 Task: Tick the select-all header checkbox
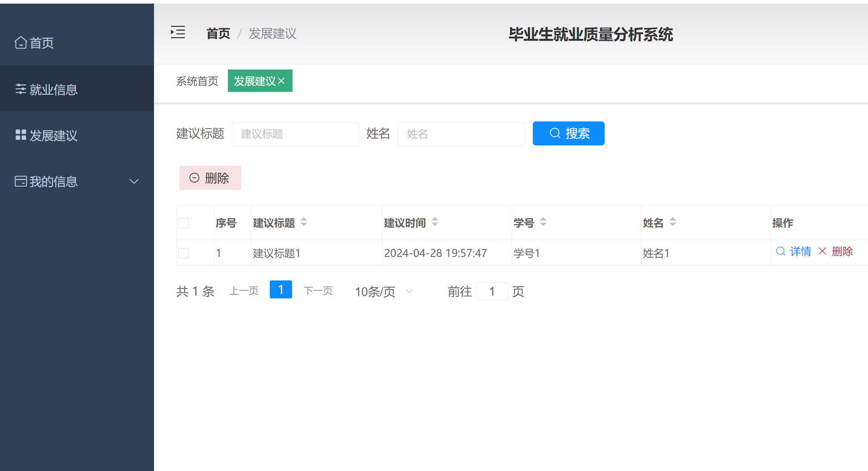pos(184,223)
